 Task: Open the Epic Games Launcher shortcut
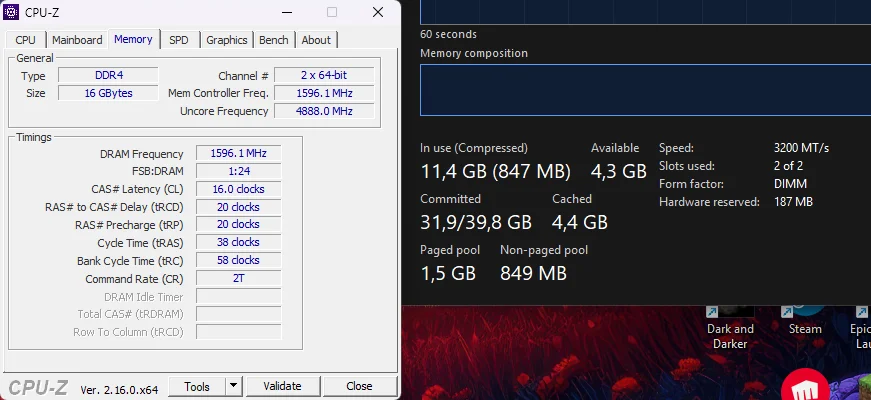pos(861,318)
